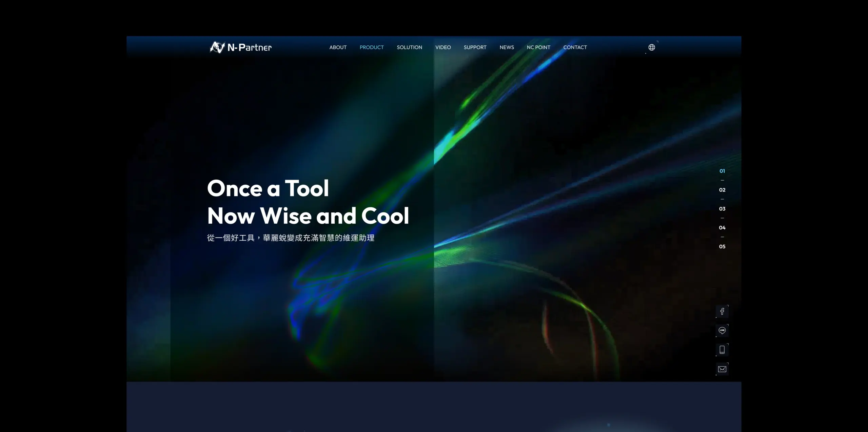Click the LINE chat icon

tap(722, 330)
